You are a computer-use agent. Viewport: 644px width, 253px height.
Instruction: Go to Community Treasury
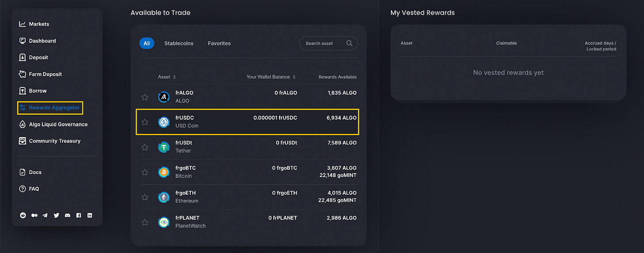click(55, 141)
